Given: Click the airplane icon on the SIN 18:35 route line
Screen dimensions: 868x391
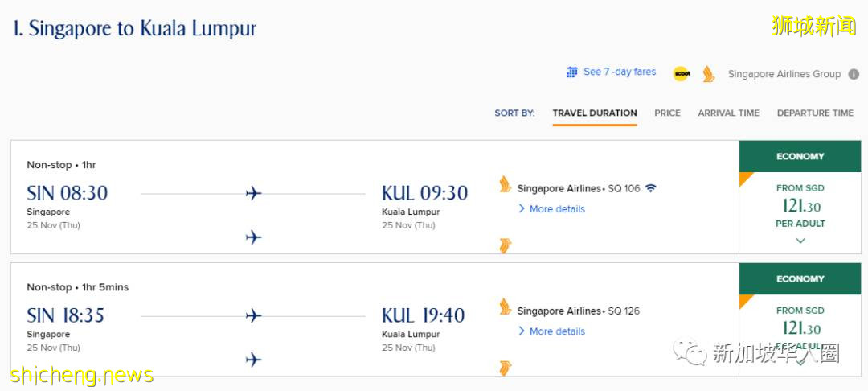Looking at the screenshot, I should 254,315.
